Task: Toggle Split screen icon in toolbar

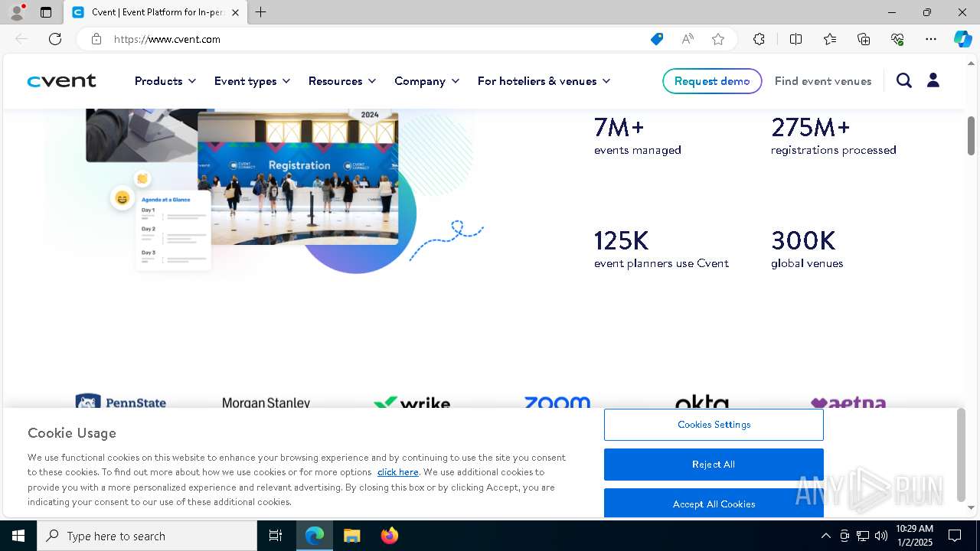Action: [795, 39]
